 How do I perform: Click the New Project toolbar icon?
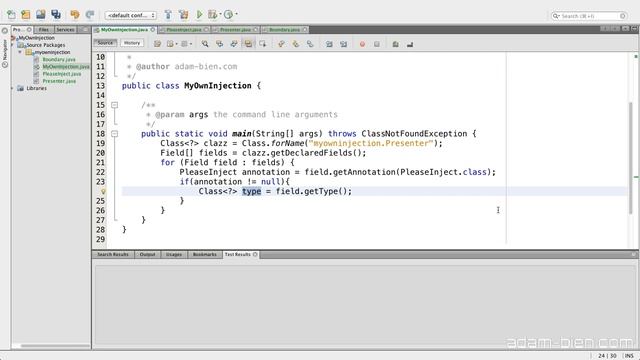point(25,15)
